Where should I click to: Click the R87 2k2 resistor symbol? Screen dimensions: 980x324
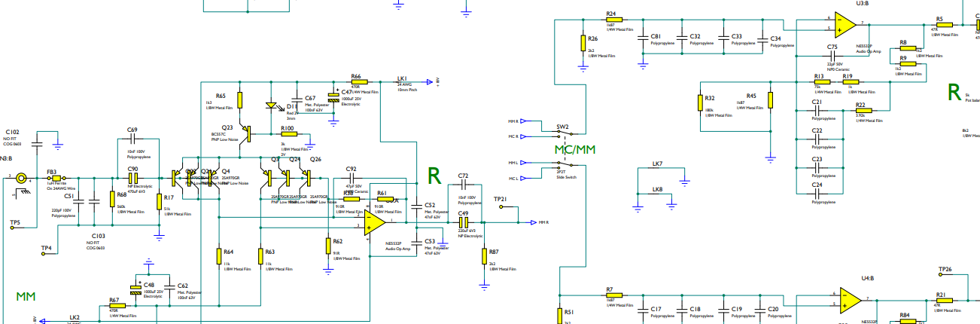pos(483,255)
